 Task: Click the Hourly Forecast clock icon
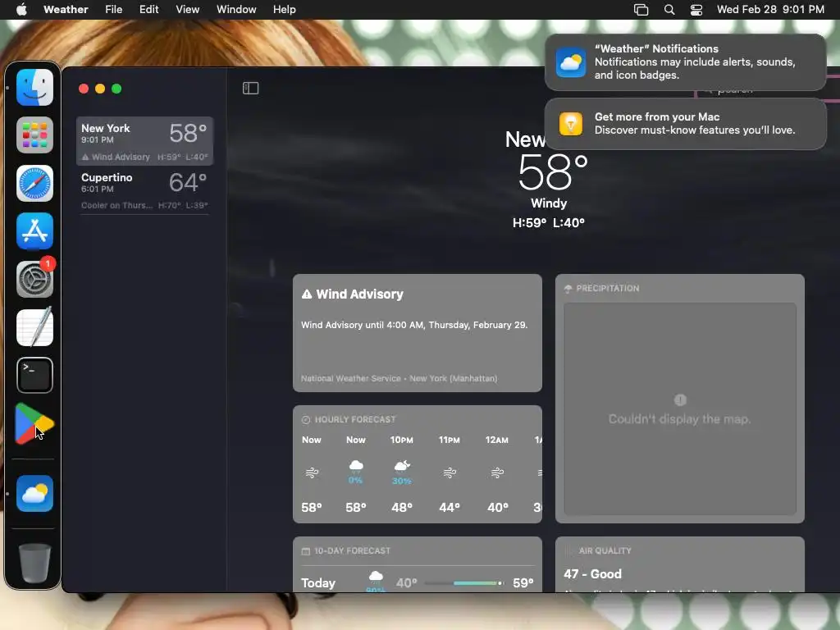click(306, 420)
